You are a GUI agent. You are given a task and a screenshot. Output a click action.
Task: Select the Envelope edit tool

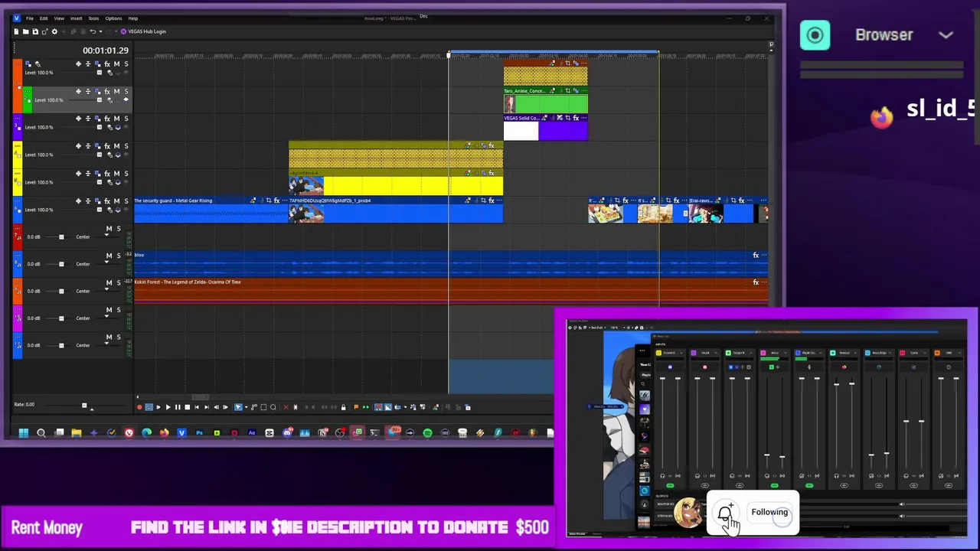tap(254, 407)
